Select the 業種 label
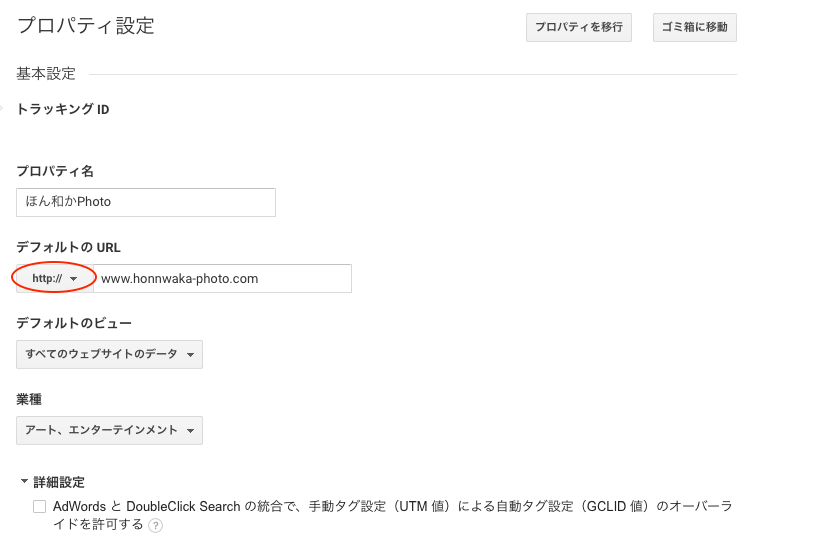830x552 pixels. (29, 399)
